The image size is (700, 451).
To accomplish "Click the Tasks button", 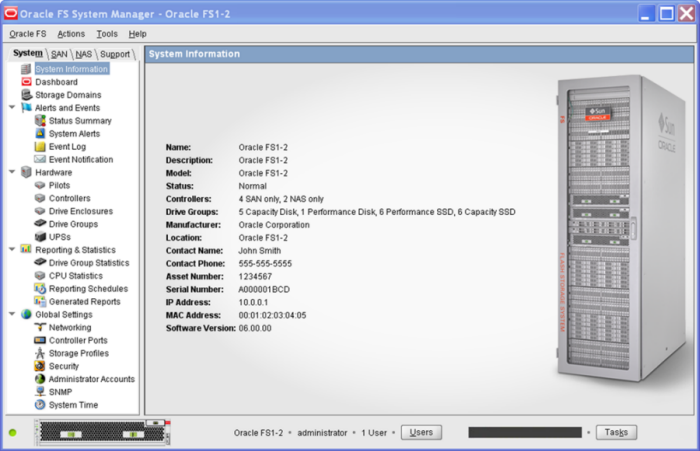I will click(x=616, y=432).
